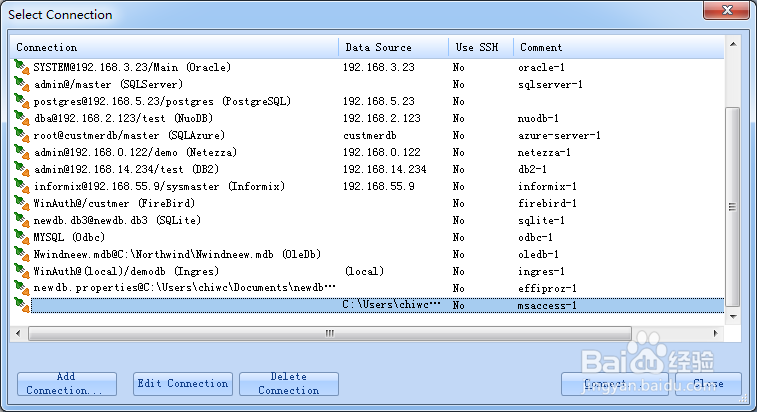Click the msaccess-1 comment cell
This screenshot has width=757, height=412.
[x=547, y=305]
